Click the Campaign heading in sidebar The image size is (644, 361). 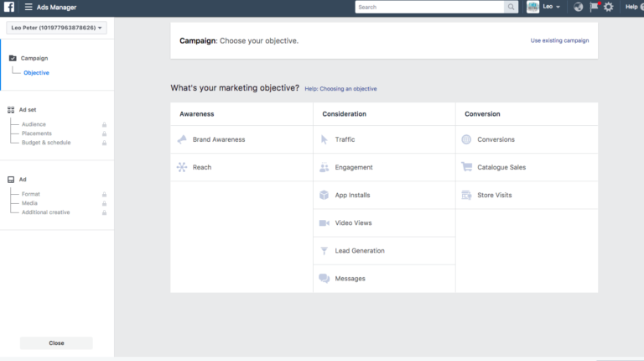pos(34,58)
